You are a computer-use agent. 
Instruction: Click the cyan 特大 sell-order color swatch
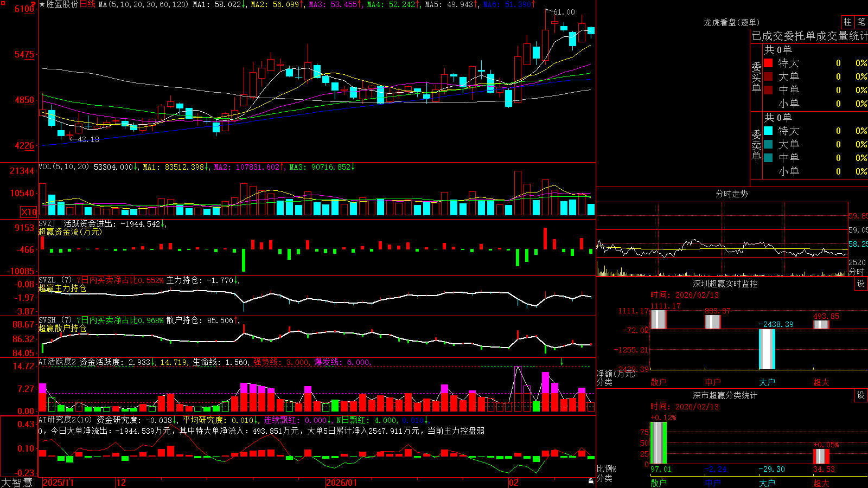[x=768, y=131]
